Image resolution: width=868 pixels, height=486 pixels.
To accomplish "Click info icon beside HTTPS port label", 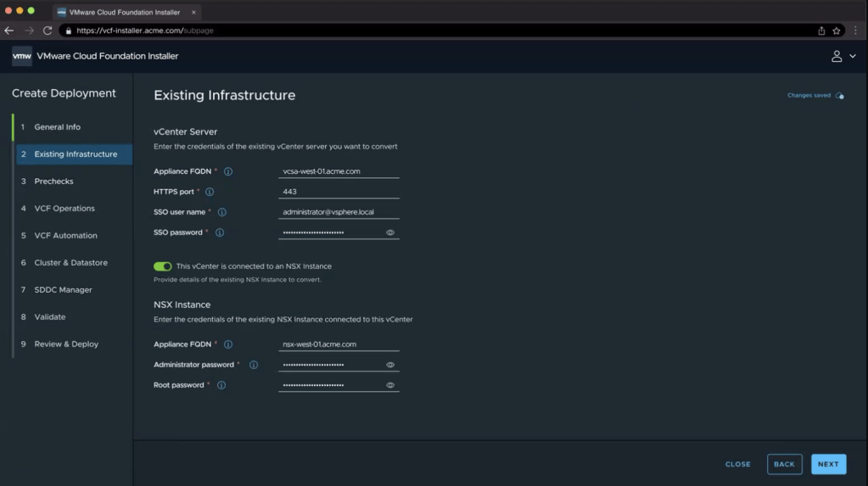I will pos(210,192).
